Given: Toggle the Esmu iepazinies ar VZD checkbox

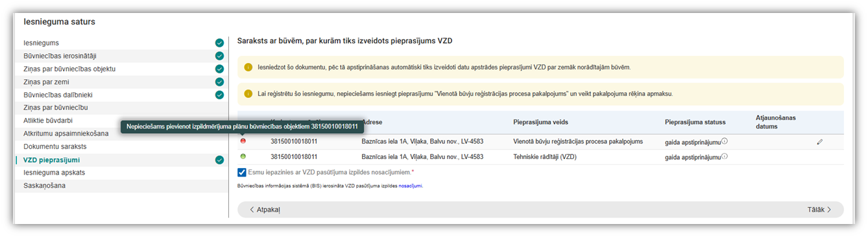Looking at the screenshot, I should (x=242, y=172).
